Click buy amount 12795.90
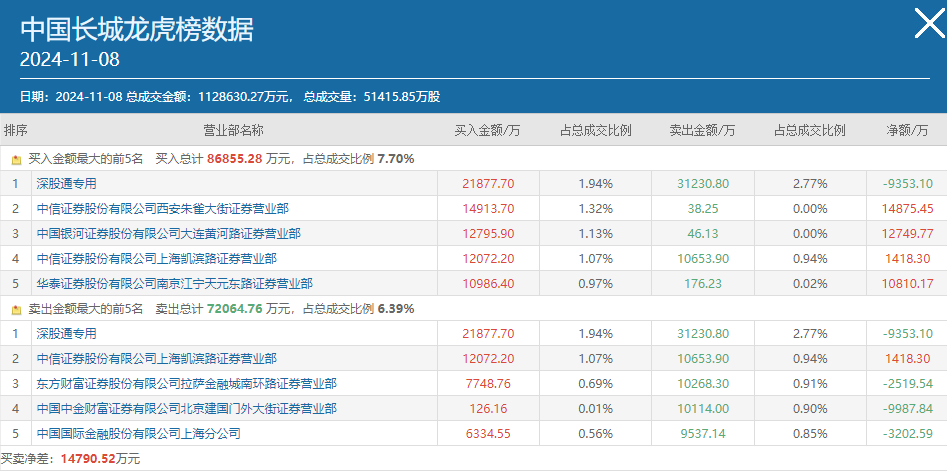The height and width of the screenshot is (474, 947). click(x=489, y=234)
